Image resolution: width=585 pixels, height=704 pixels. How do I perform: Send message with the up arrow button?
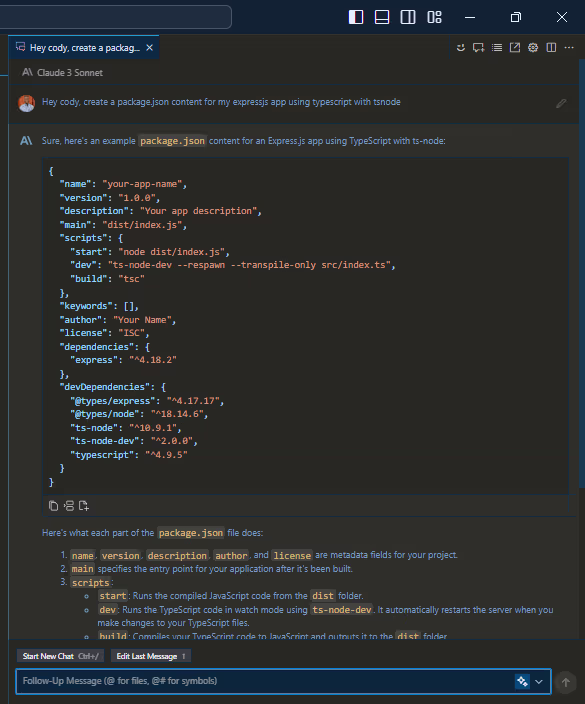coord(565,682)
